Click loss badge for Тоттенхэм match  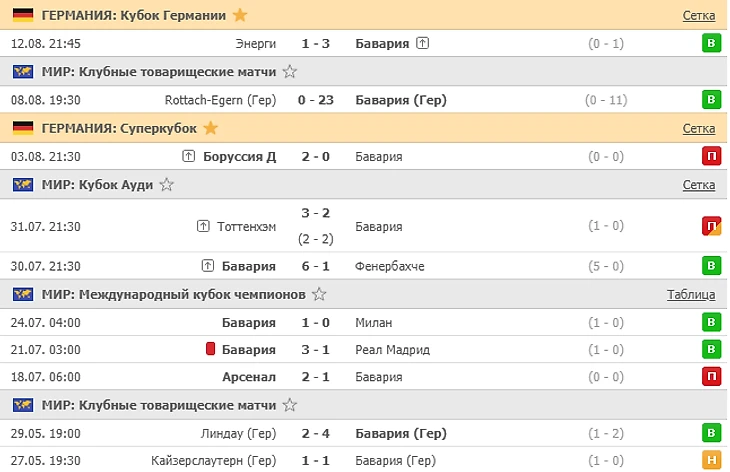(711, 226)
